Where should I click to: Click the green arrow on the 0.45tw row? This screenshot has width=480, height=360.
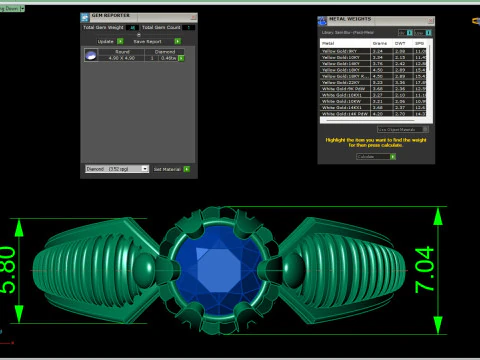(181, 58)
